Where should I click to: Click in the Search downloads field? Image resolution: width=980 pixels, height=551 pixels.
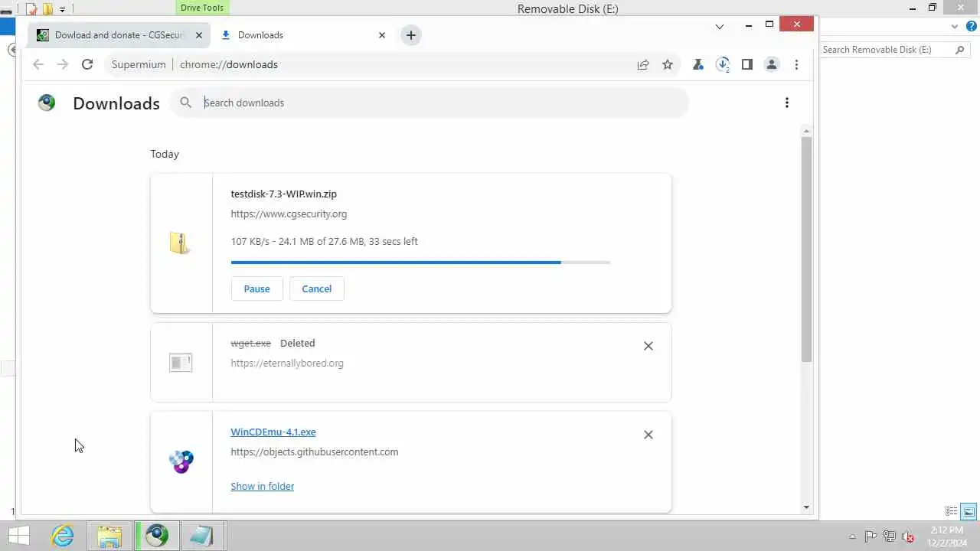click(429, 103)
